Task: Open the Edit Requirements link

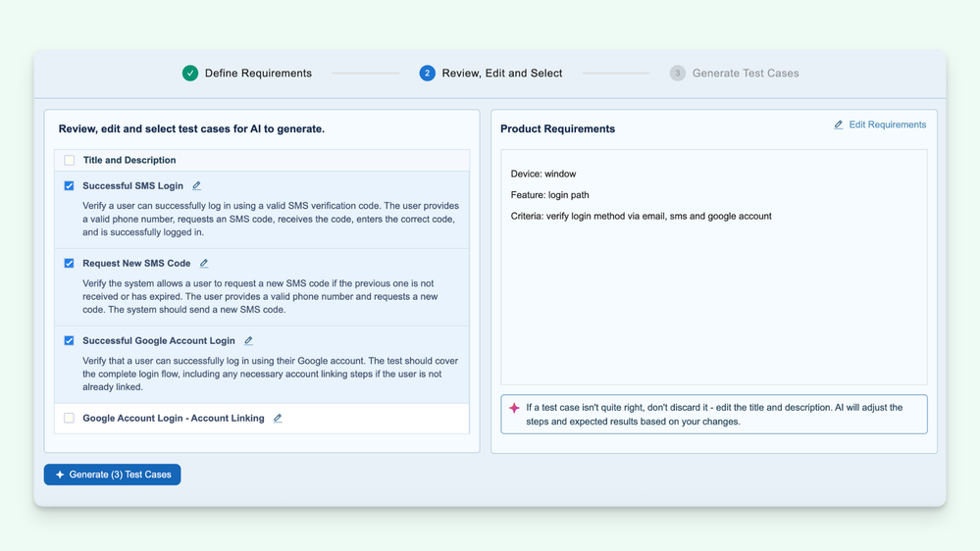Action: point(880,125)
